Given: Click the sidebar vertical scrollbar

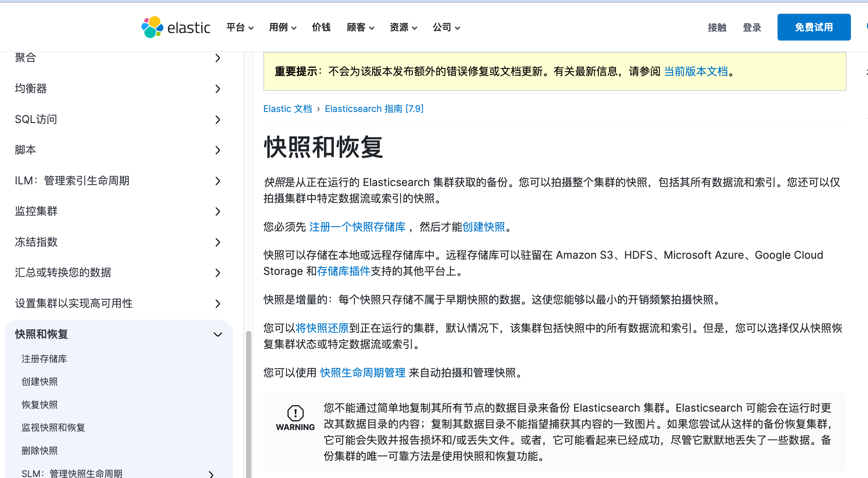Looking at the screenshot, I should (x=248, y=405).
